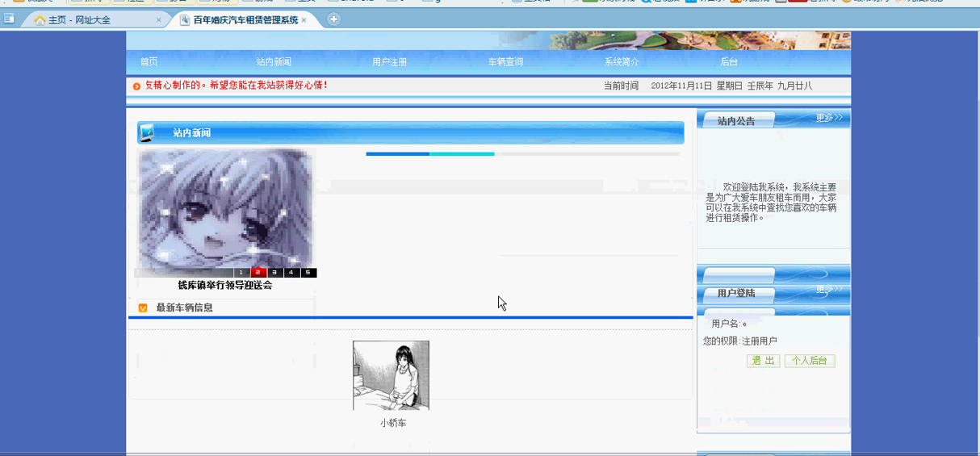Click the 站内新闻 blue header title
This screenshot has height=456, width=980.
(x=192, y=133)
